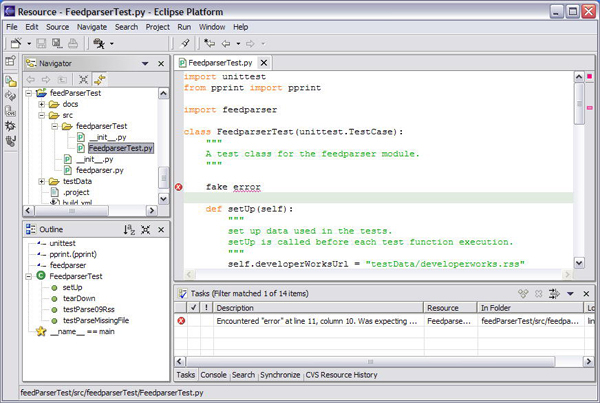
Task: Collapse the src folder node
Action: pyautogui.click(x=42, y=115)
